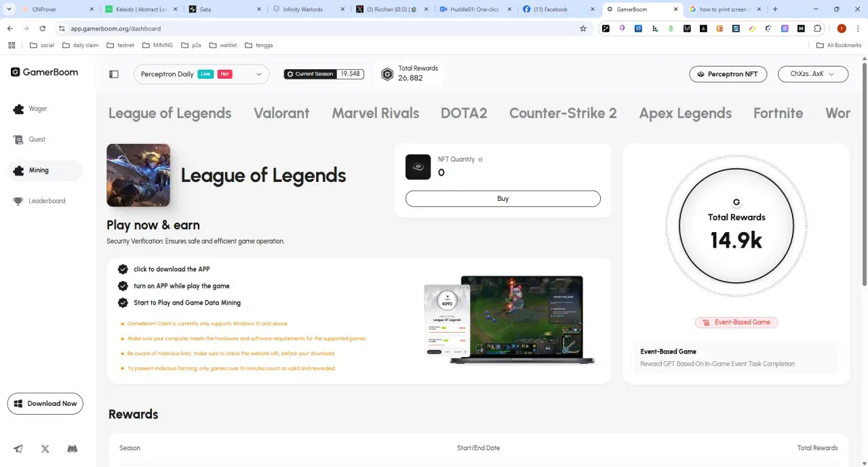868x467 pixels.
Task: Expand the Perceptron Daily dropdown
Action: coord(201,74)
